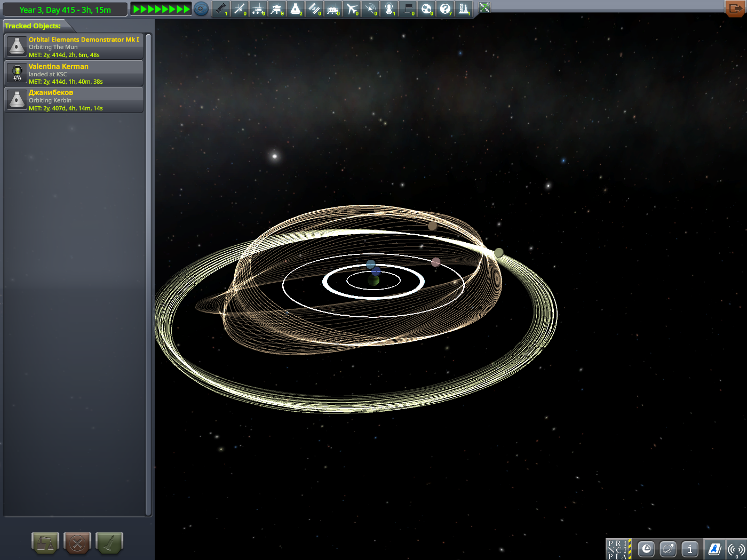Click Valentina Kerman's kerbal icon

pos(17,73)
